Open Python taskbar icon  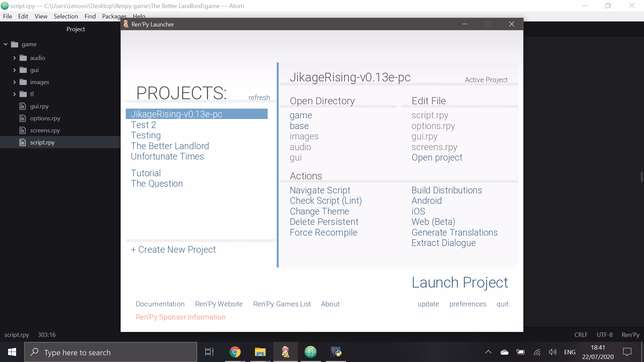[x=336, y=352]
